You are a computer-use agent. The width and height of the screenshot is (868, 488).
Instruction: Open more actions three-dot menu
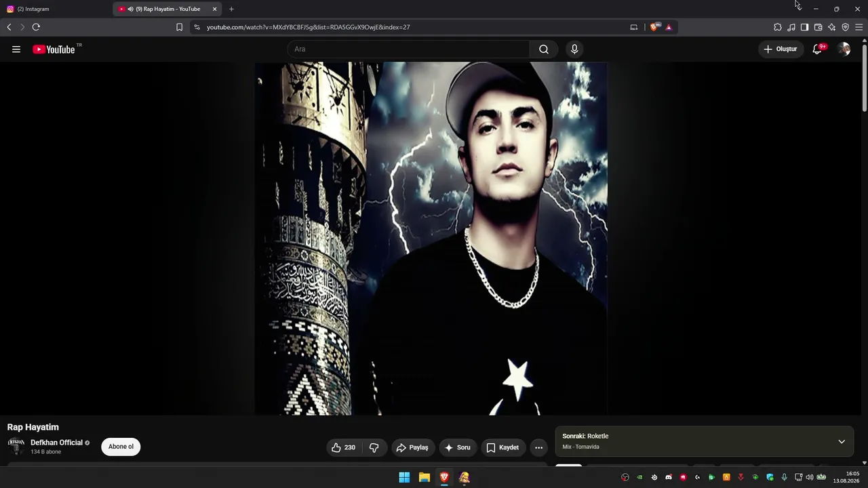pyautogui.click(x=538, y=447)
